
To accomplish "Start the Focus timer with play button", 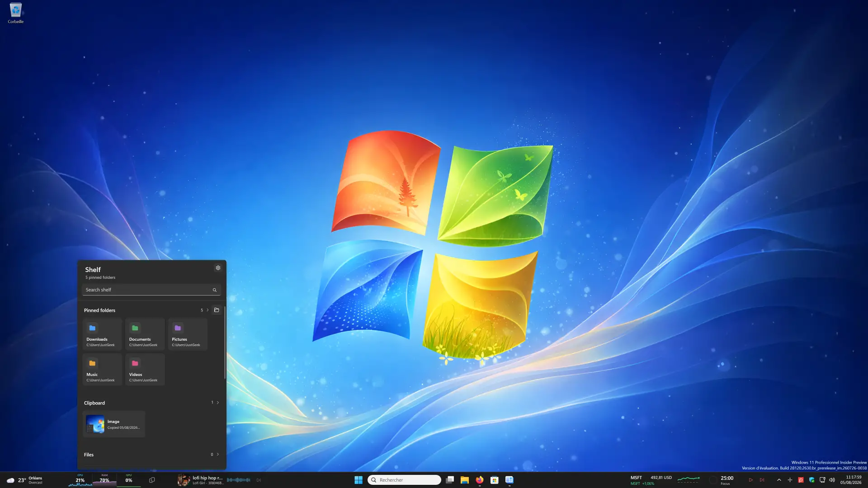I will [751, 480].
